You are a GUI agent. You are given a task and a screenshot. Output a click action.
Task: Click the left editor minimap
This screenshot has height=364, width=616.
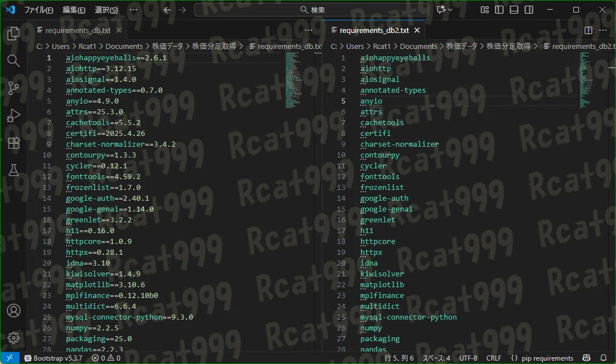[x=299, y=80]
